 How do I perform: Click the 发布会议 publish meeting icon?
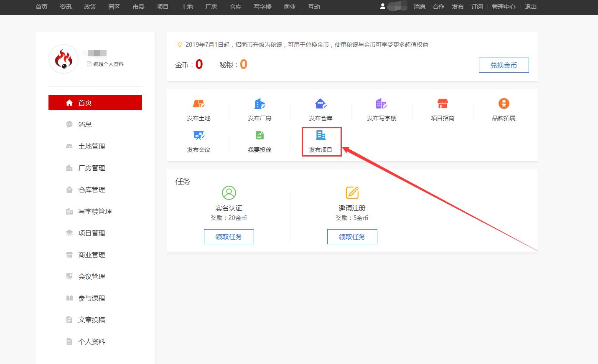click(x=198, y=142)
